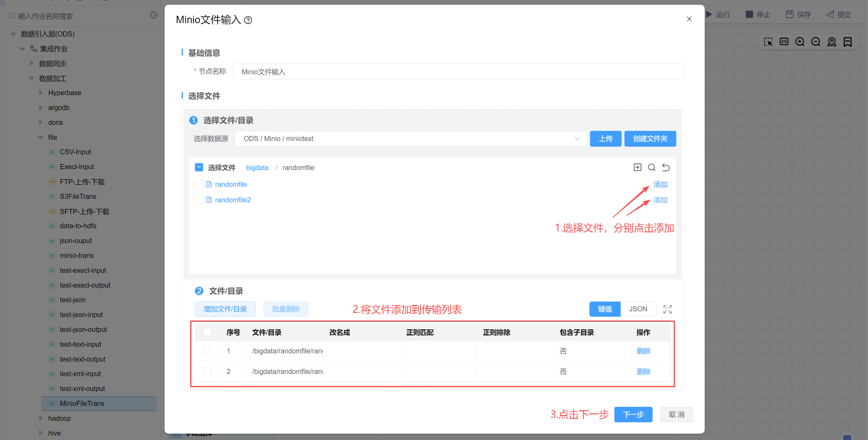
Task: Collapse the file tree node
Action: coord(41,137)
